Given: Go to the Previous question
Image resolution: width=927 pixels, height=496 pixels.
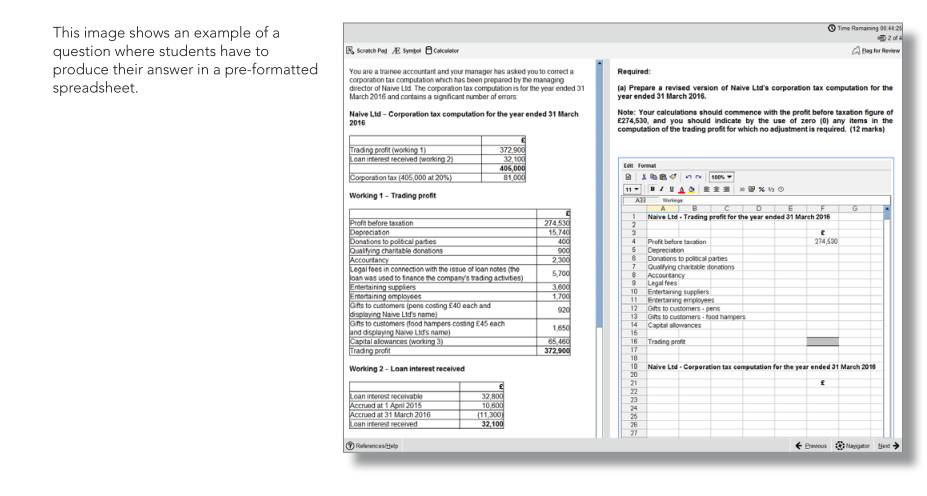Looking at the screenshot, I should pos(807,472).
